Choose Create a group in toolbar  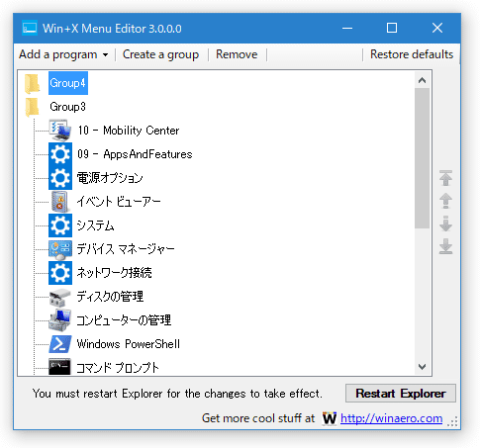(160, 54)
